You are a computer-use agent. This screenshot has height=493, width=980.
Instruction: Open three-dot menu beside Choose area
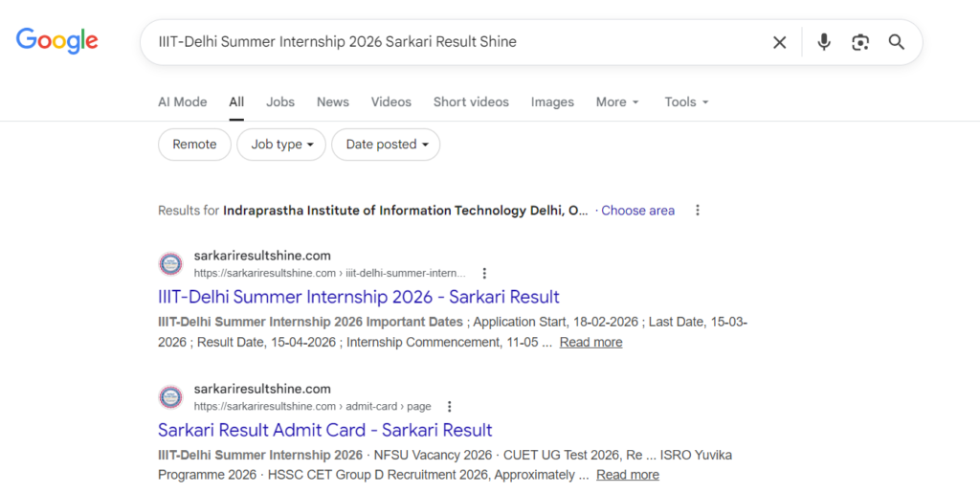(698, 211)
